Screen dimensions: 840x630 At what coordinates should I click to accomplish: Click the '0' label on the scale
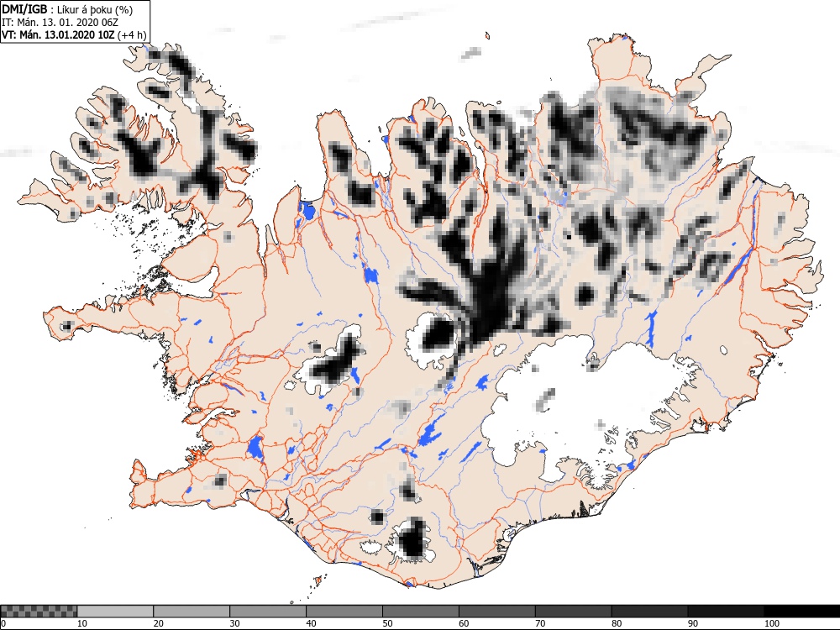(x=3, y=623)
